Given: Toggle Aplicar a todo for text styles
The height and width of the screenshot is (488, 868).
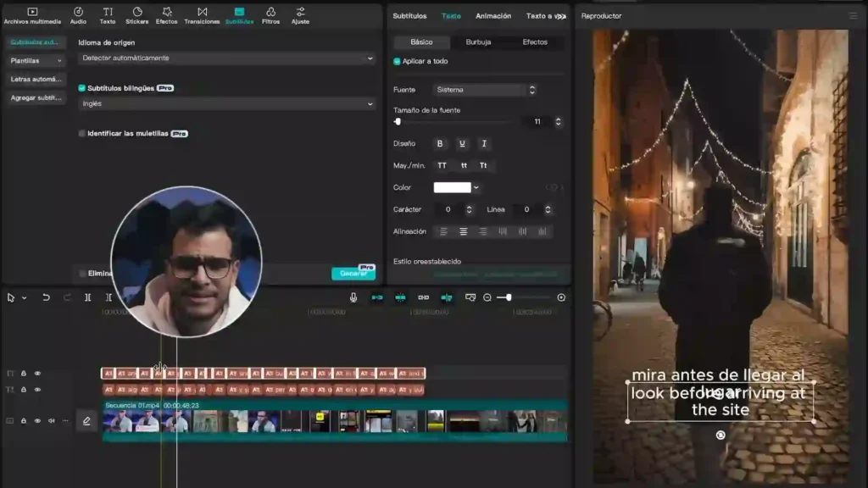Looking at the screenshot, I should (x=398, y=60).
